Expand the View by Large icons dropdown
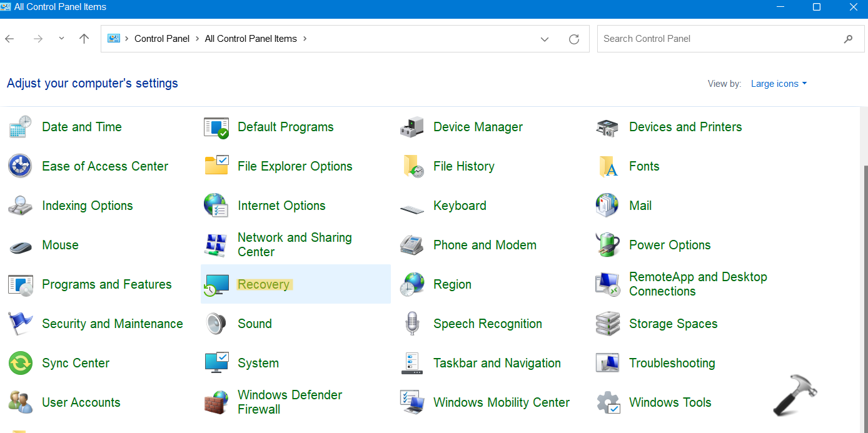The image size is (868, 433). pyautogui.click(x=779, y=84)
